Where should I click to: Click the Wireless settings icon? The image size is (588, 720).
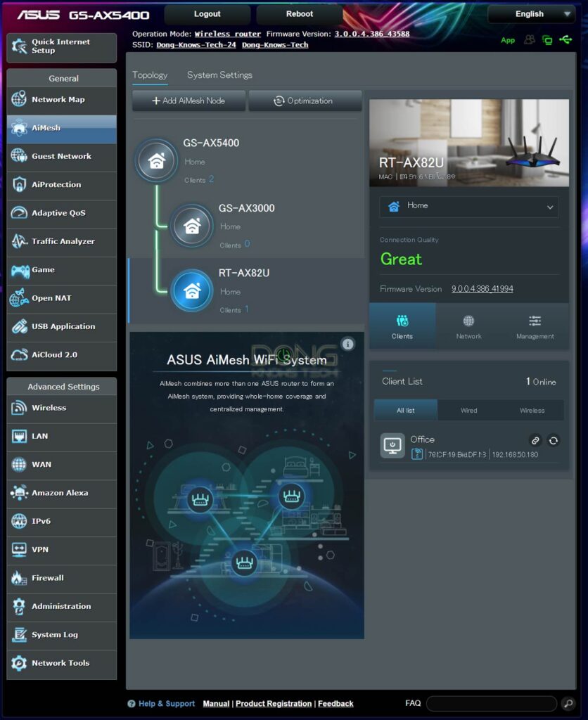(x=19, y=408)
